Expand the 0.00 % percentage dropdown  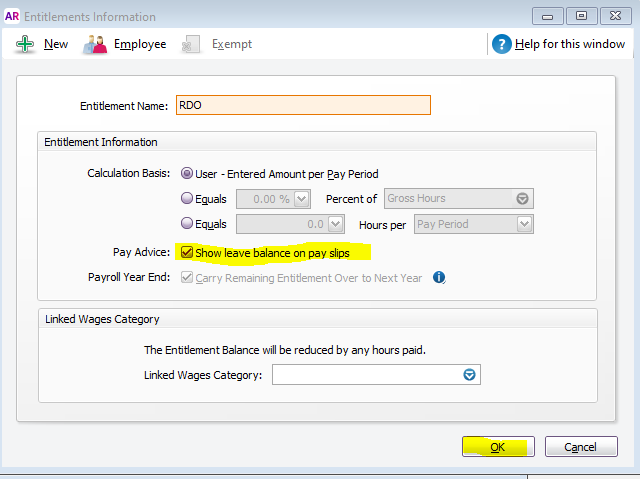pos(302,199)
